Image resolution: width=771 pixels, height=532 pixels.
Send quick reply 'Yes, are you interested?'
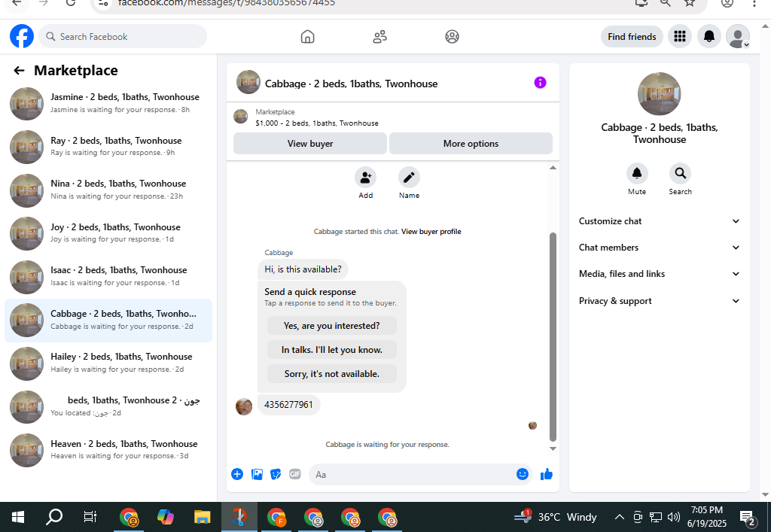click(x=331, y=326)
